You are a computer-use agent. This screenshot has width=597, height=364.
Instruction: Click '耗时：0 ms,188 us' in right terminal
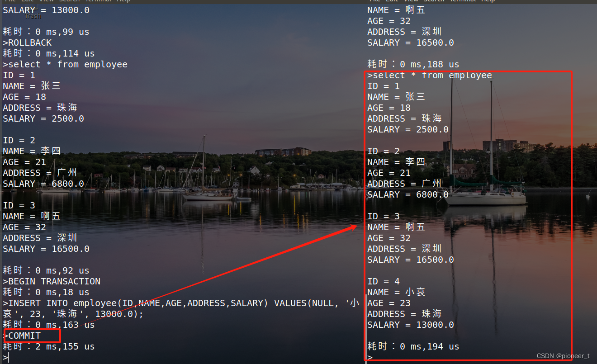[413, 65]
